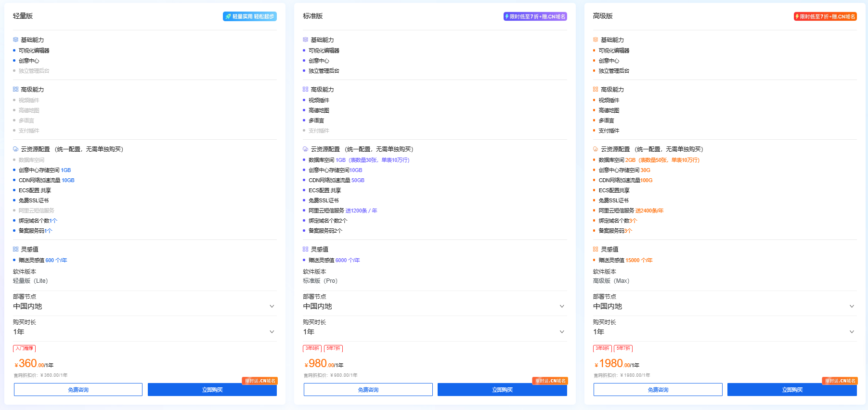Click the 3年8折 tag in 高级版
868x410 pixels.
602,348
